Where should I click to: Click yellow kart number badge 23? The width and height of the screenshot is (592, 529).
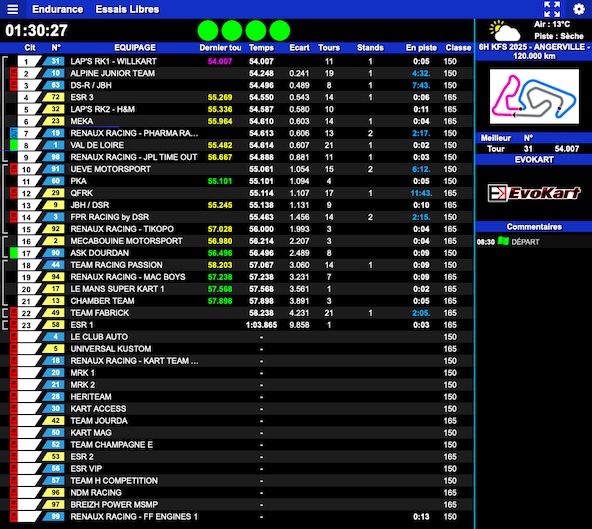(x=54, y=121)
